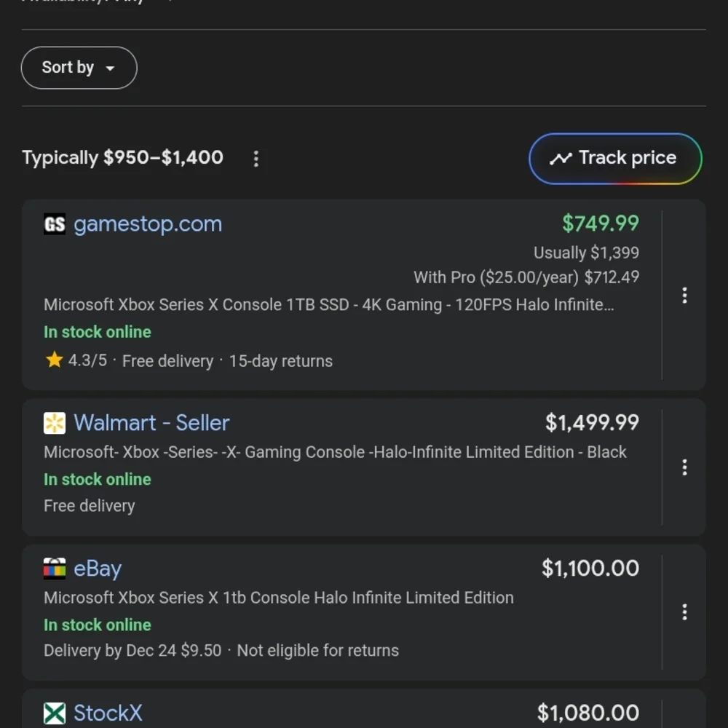Image resolution: width=728 pixels, height=728 pixels.
Task: Click the eBay storefront logo icon
Action: click(55, 569)
